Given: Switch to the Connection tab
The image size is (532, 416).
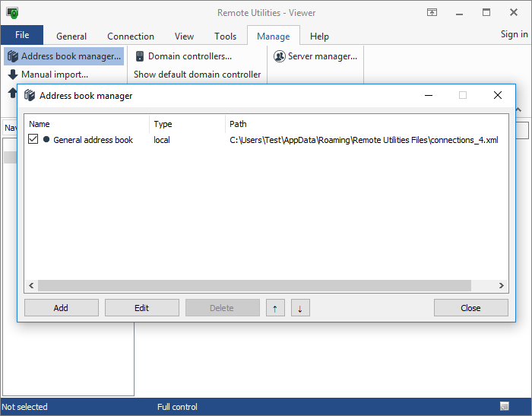Looking at the screenshot, I should [131, 36].
